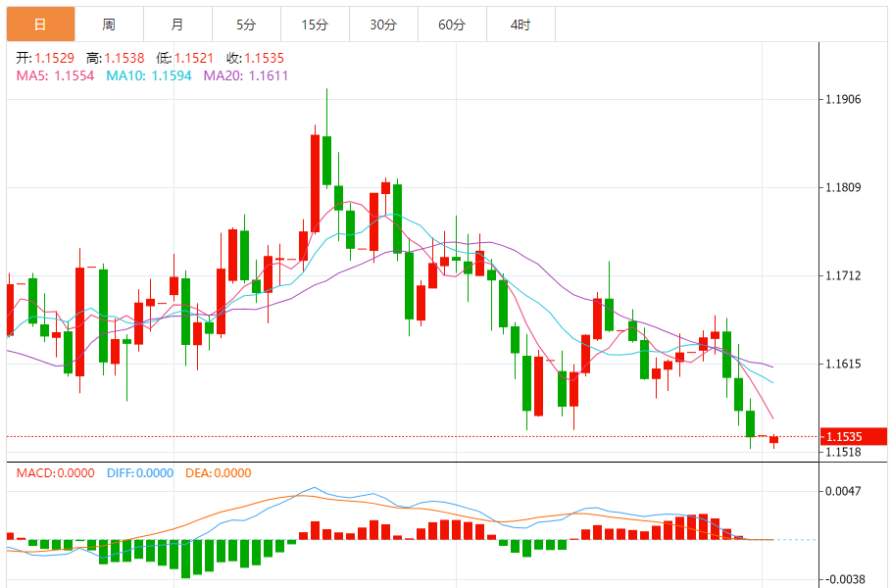This screenshot has height=588, width=892.
Task: Click the MA20 indicator label
Action: 246,75
